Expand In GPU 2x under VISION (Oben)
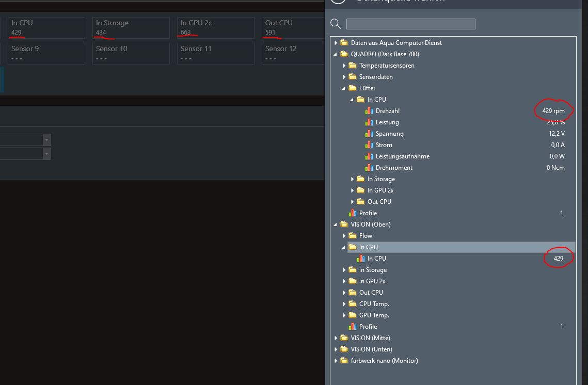 point(344,281)
